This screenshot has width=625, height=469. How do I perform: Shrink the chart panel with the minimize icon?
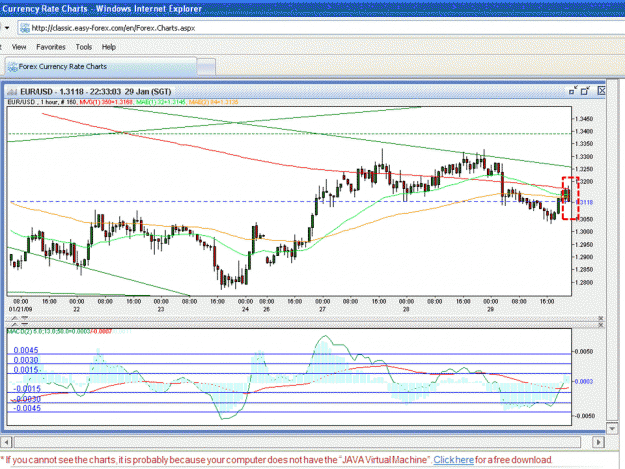[573, 91]
